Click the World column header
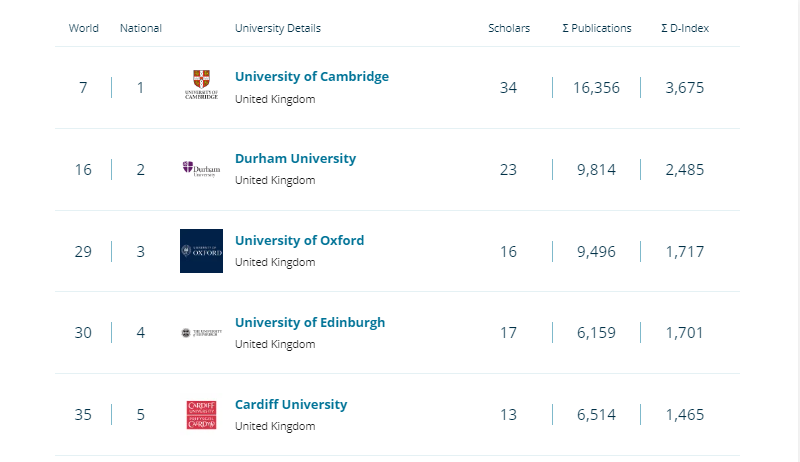This screenshot has height=462, width=800. pyautogui.click(x=84, y=28)
